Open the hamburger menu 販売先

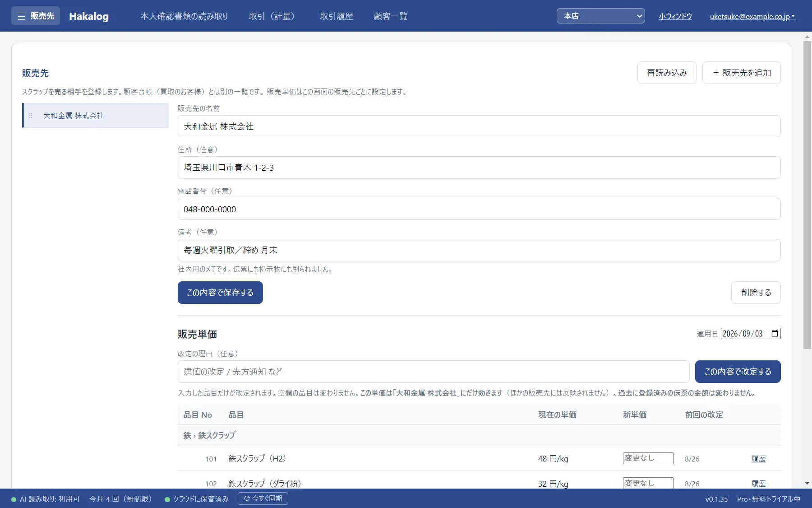[36, 16]
